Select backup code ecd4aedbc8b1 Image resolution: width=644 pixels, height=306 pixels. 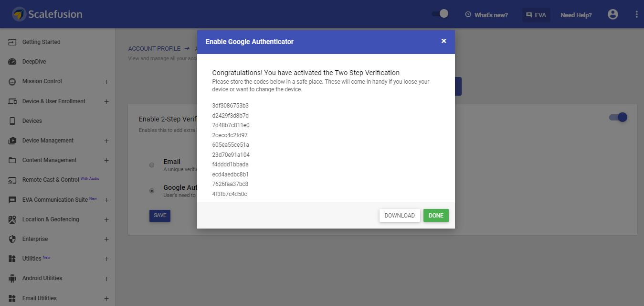231,175
